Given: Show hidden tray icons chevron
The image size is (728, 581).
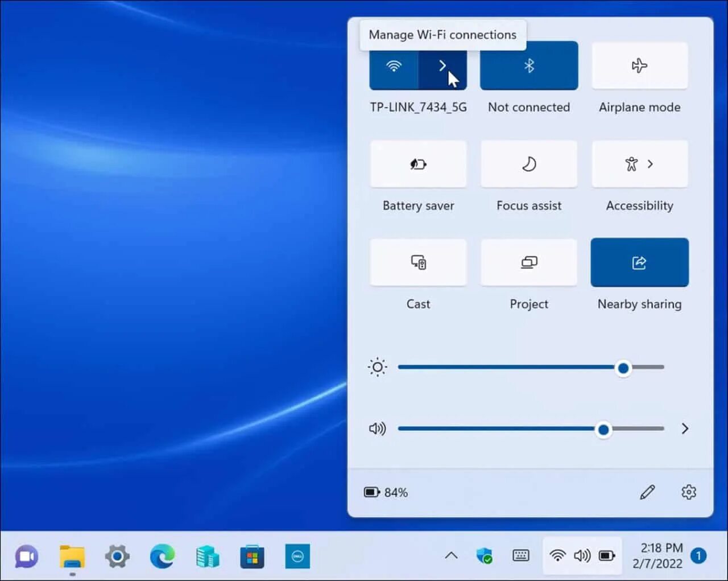Looking at the screenshot, I should [451, 555].
